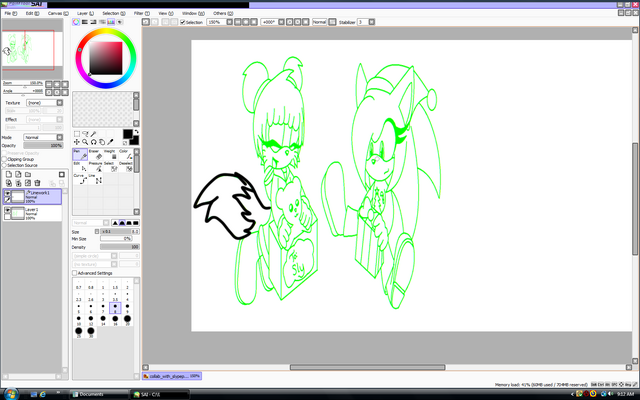The width and height of the screenshot is (640, 400).
Task: Click the color wheel saturation square
Action: click(106, 58)
